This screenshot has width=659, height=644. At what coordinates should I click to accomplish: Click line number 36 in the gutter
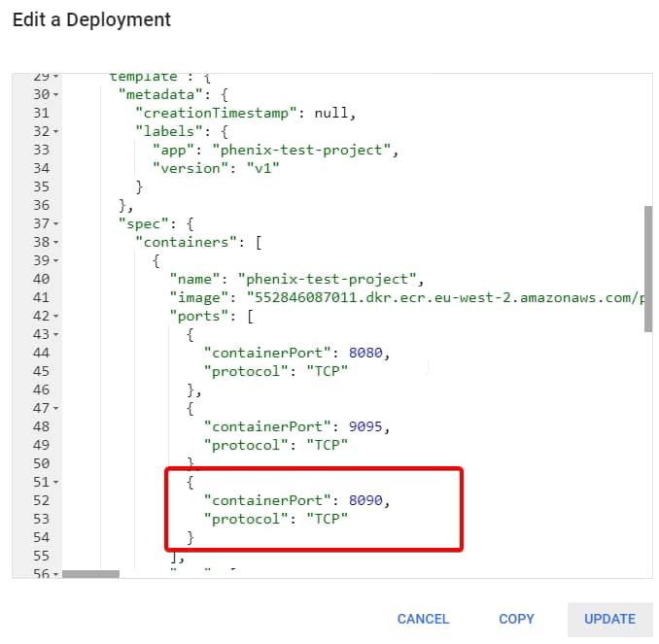tap(41, 205)
